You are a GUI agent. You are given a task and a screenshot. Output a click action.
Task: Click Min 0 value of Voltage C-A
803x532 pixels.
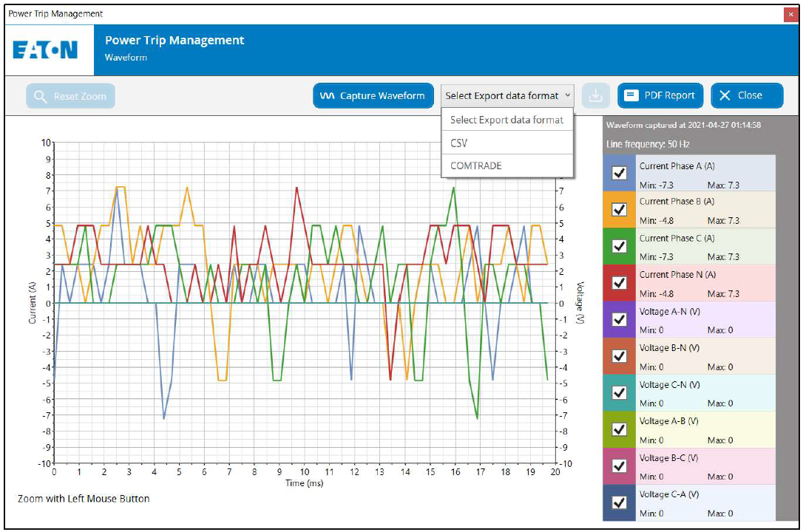[x=651, y=513]
